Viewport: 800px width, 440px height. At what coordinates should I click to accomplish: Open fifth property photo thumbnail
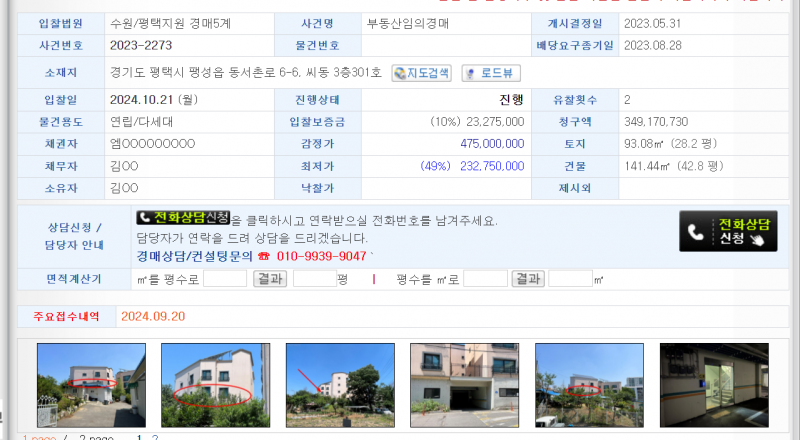point(589,386)
